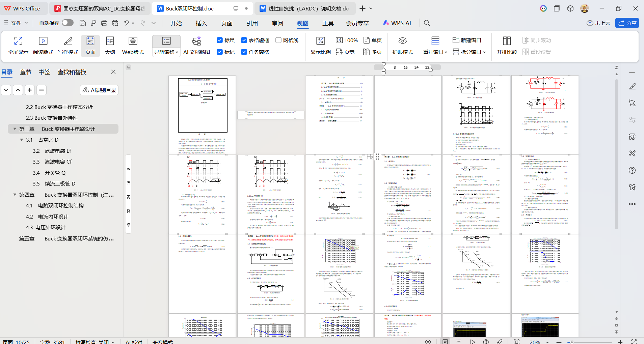Click the 分享 share button
The height and width of the screenshot is (344, 644).
627,23
